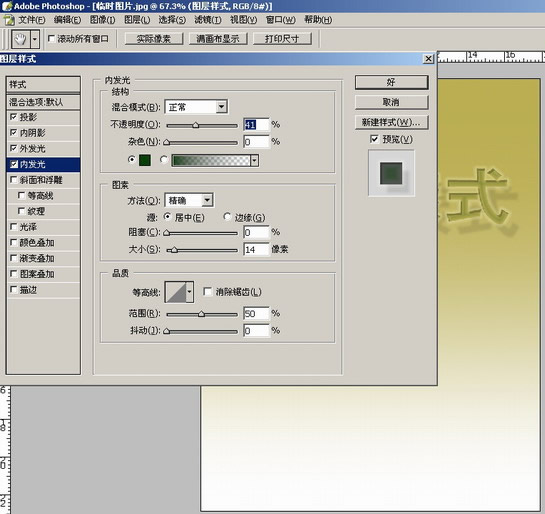Click 新建样式(W)... button
Image resolution: width=545 pixels, height=514 pixels.
[x=391, y=122]
